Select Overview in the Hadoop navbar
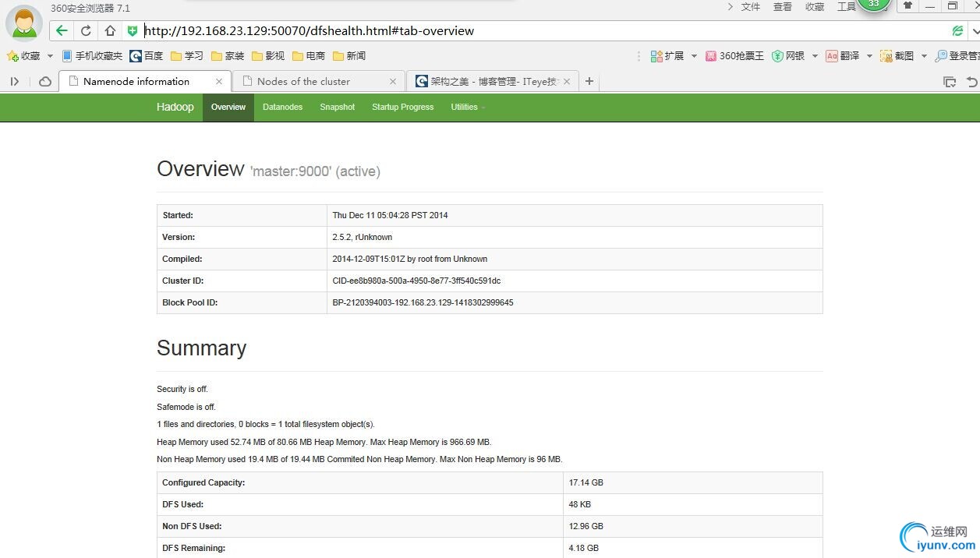Screen dimensions: 980x558 [228, 108]
